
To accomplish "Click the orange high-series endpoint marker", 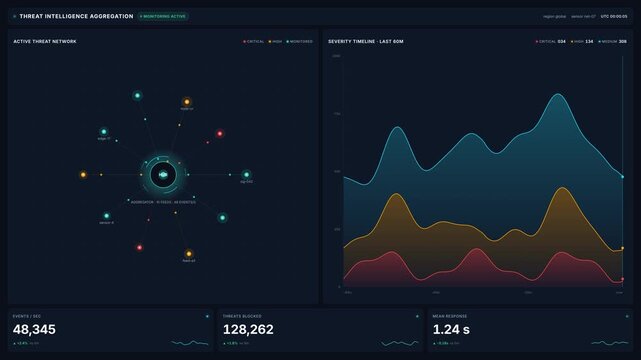I will point(623,248).
